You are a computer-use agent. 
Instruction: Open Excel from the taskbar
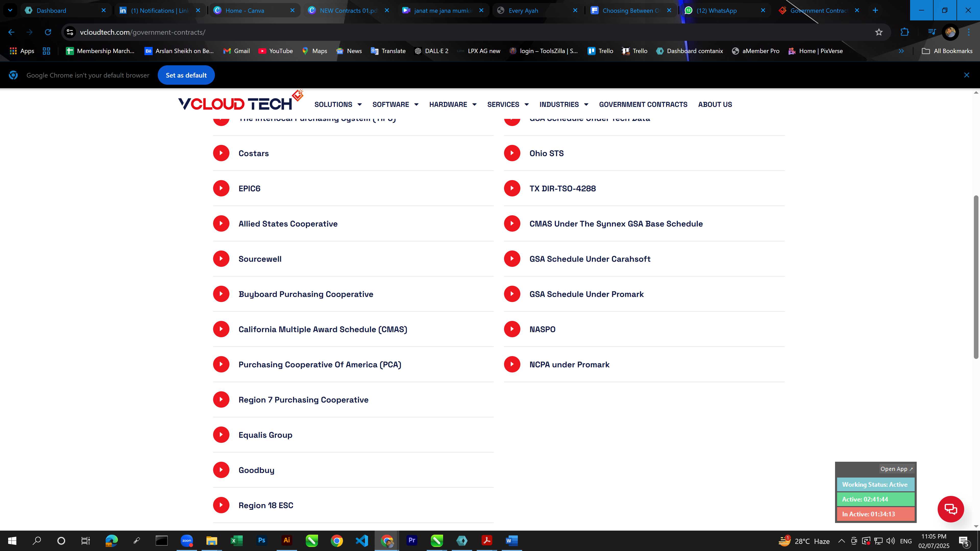tap(237, 540)
